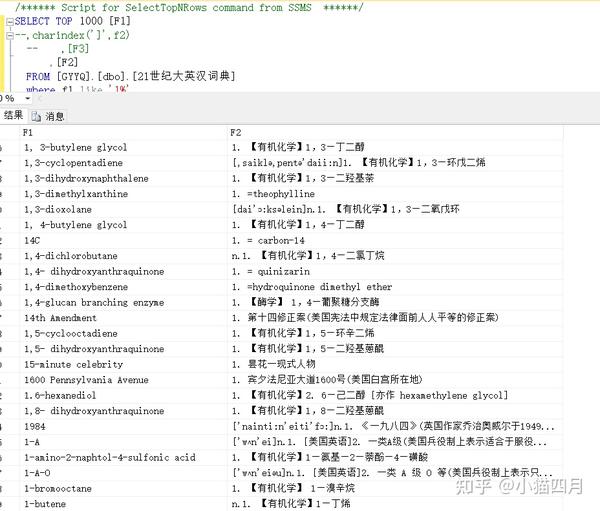
Task: Select cell '14C' in F1 column
Action: point(124,240)
